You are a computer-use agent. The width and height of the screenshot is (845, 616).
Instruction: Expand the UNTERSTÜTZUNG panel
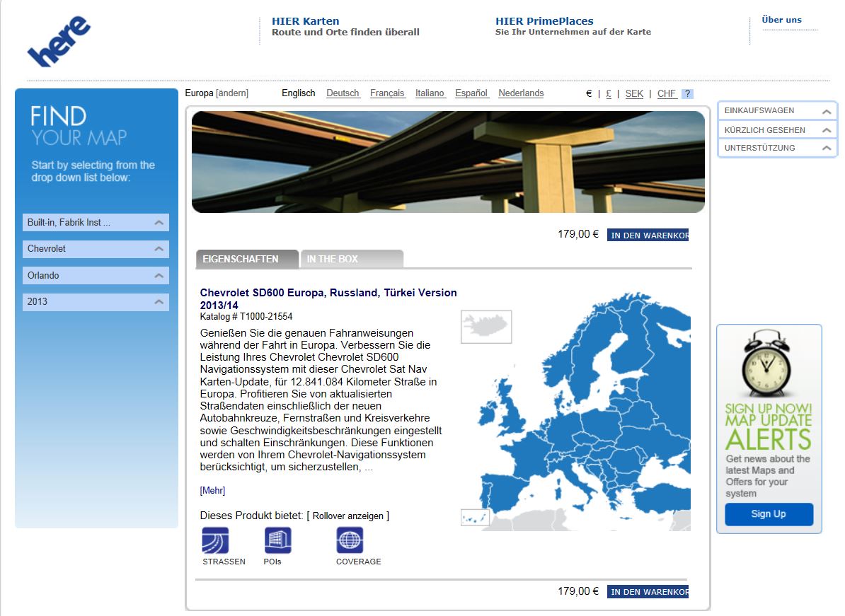[777, 149]
